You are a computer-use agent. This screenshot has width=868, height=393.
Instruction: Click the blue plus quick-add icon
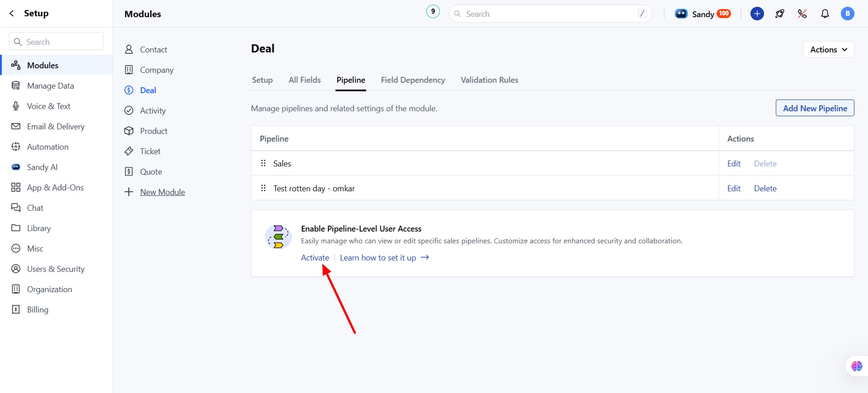(x=757, y=14)
